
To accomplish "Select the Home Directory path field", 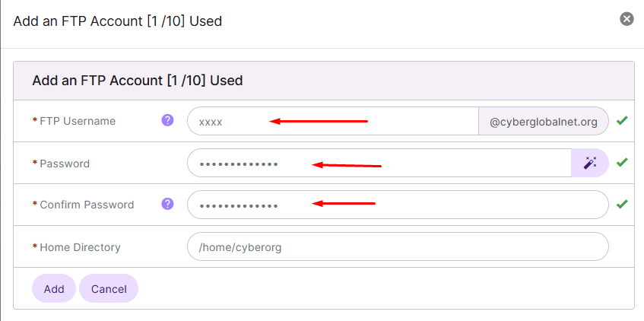I will [x=398, y=246].
